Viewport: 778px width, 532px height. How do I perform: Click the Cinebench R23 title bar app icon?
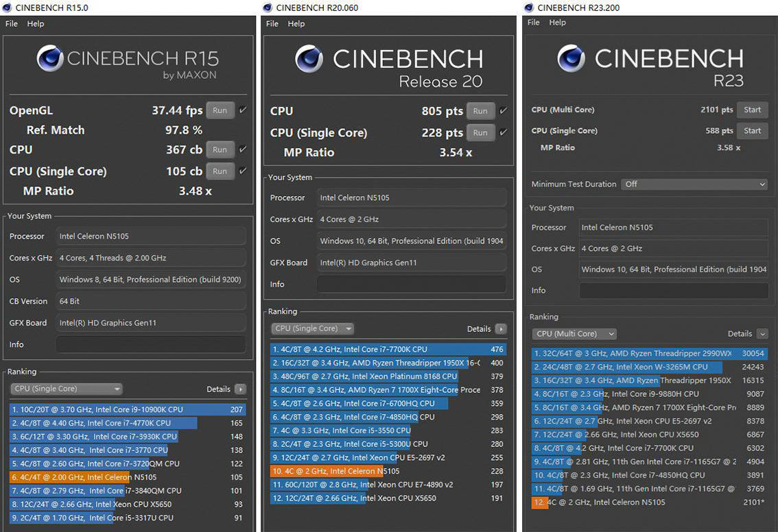click(529, 8)
